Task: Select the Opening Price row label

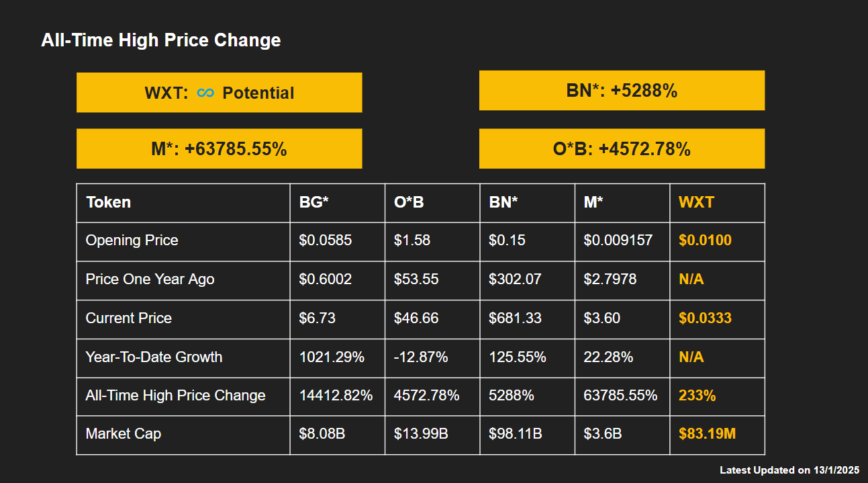Action: point(132,240)
